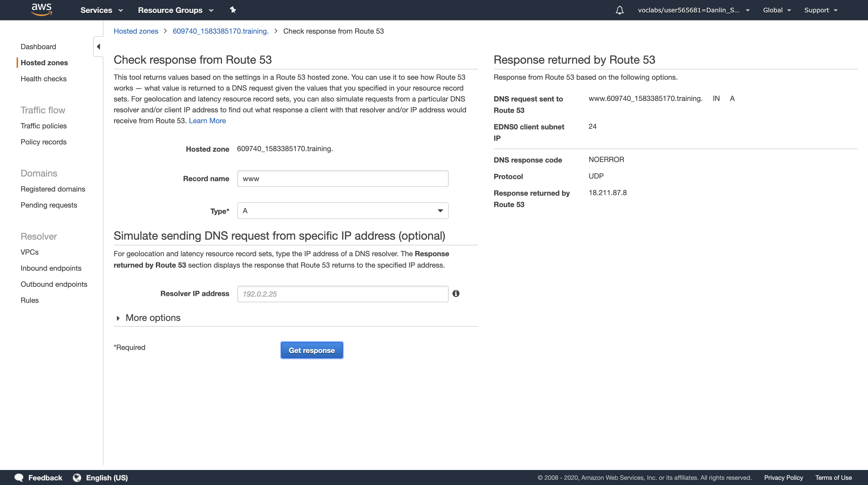Viewport: 868px width, 485px height.
Task: Click the Hosted zones breadcrumb link
Action: coord(136,31)
